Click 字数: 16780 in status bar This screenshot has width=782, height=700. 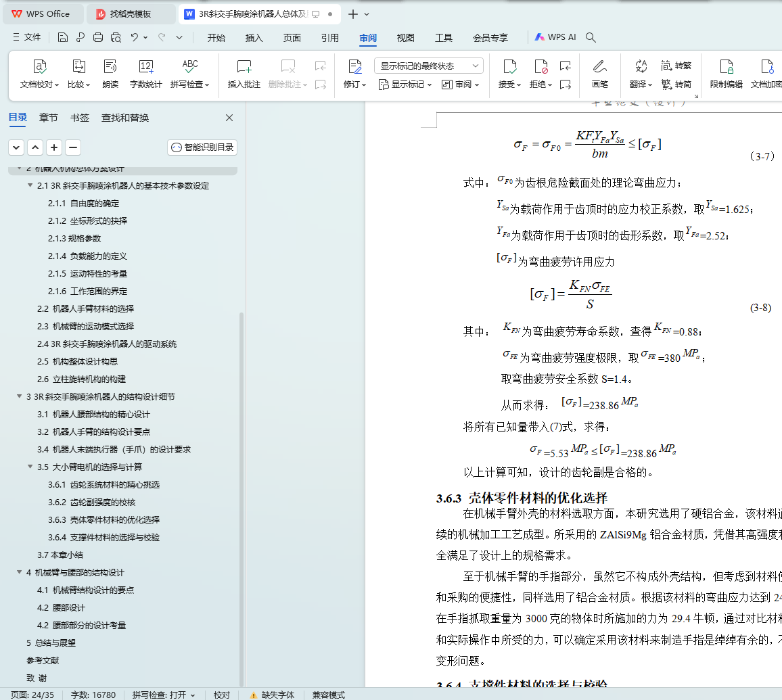pyautogui.click(x=93, y=695)
